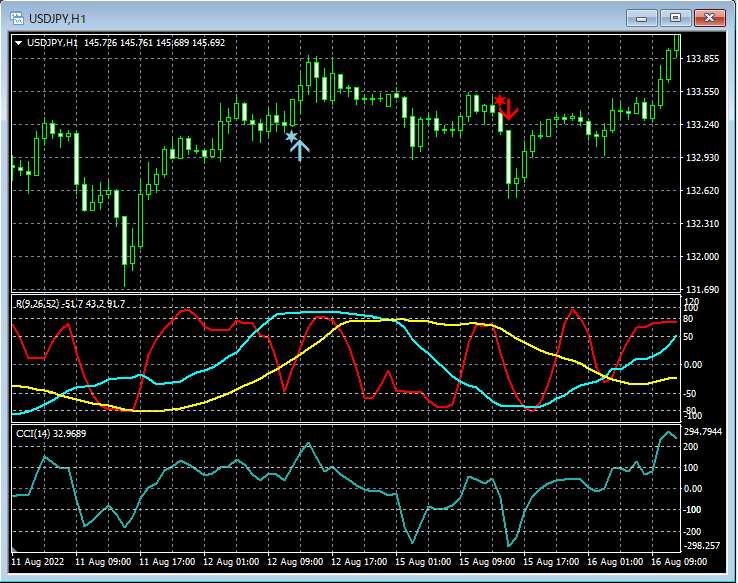
Task: Click the red down arrow sell signal
Action: click(x=510, y=109)
